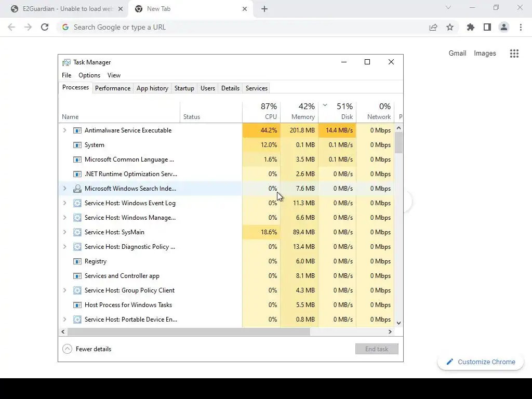
Task: Open the View menu in Task Manager
Action: point(114,75)
